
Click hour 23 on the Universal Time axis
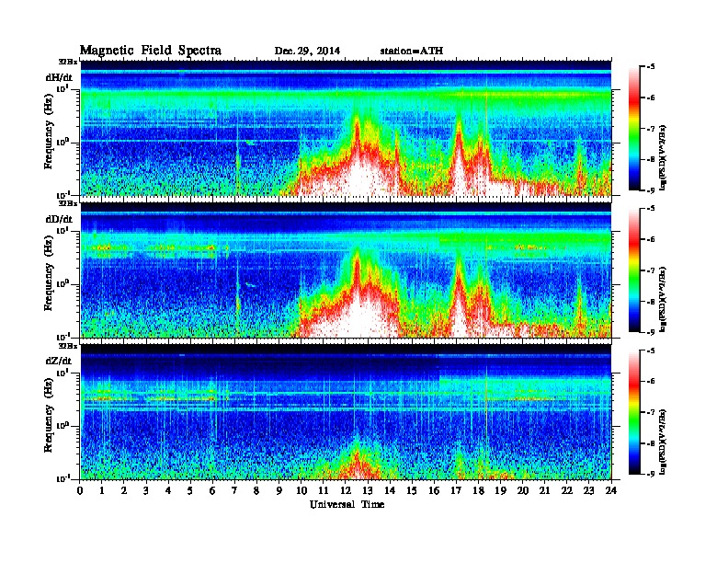589,490
